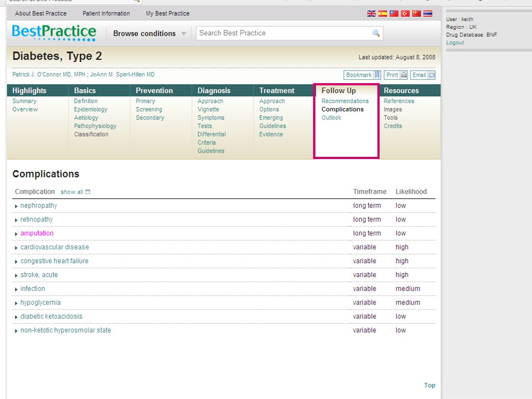Screen dimensions: 532x399
Task: Pick the Turkish flag icon
Action: click(x=405, y=13)
